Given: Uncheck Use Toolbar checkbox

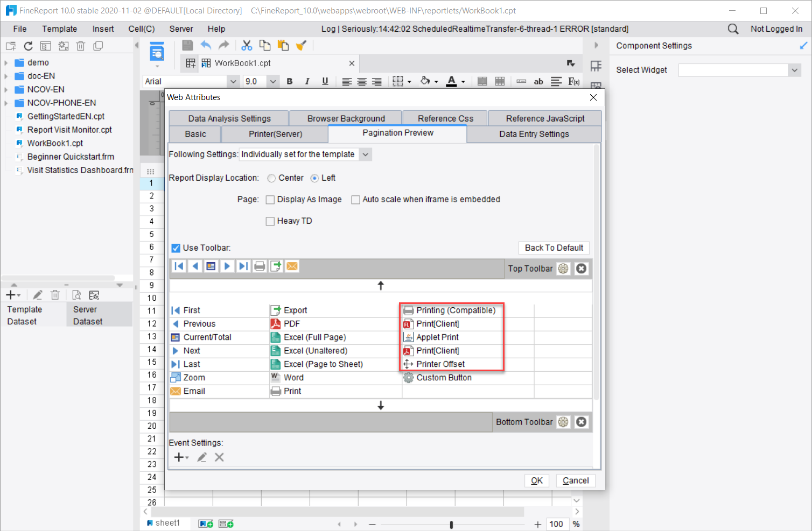Looking at the screenshot, I should point(176,248).
